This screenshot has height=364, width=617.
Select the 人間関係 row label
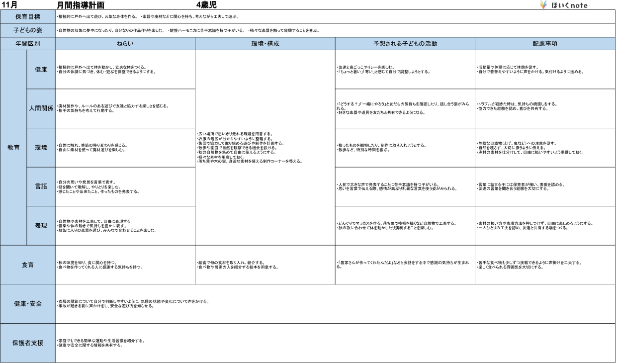coord(41,108)
